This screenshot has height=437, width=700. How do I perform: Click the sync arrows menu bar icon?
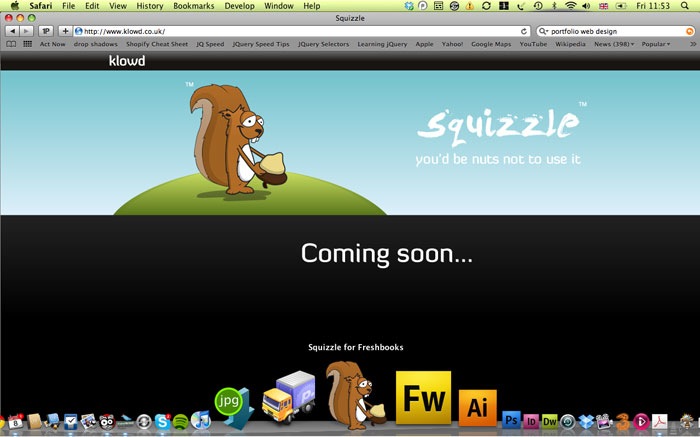tap(486, 6)
